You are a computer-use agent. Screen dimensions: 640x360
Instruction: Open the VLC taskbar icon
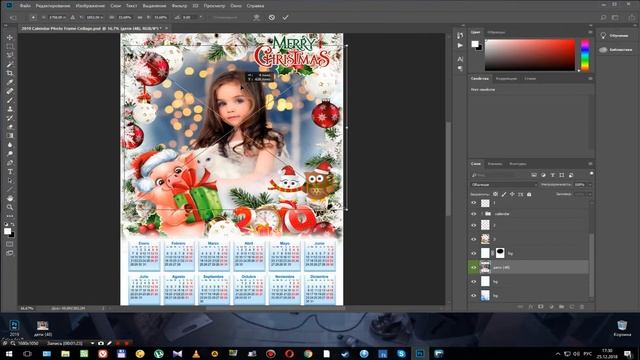point(196,353)
